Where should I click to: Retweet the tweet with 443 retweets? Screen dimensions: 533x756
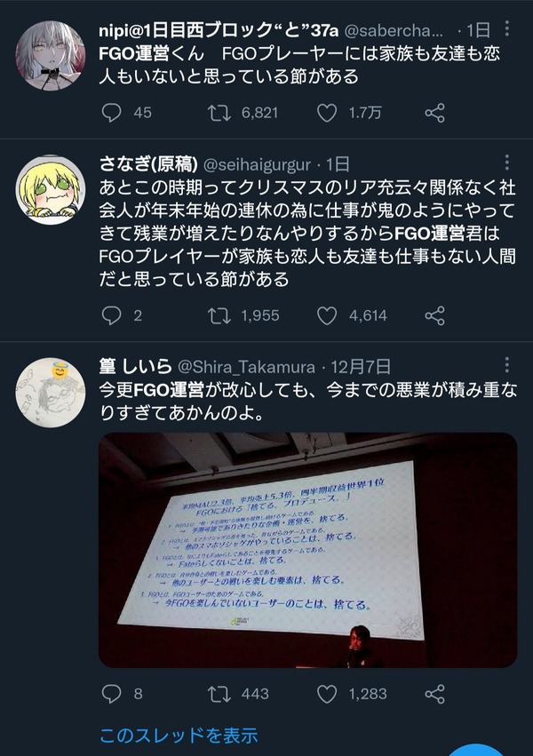tap(219, 694)
